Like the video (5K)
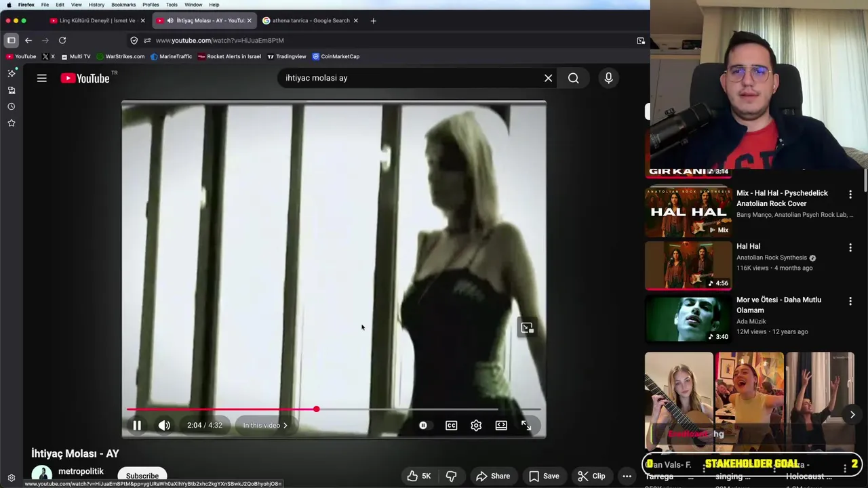 coord(419,476)
